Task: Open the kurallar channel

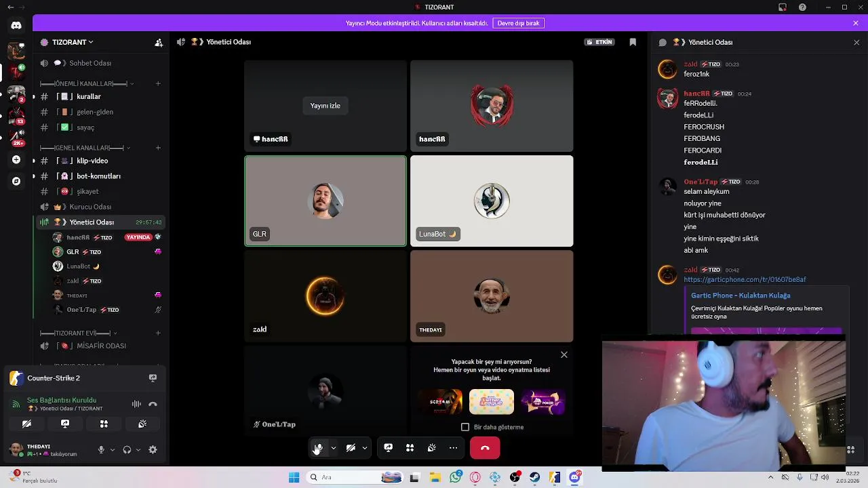Action: coord(100,96)
